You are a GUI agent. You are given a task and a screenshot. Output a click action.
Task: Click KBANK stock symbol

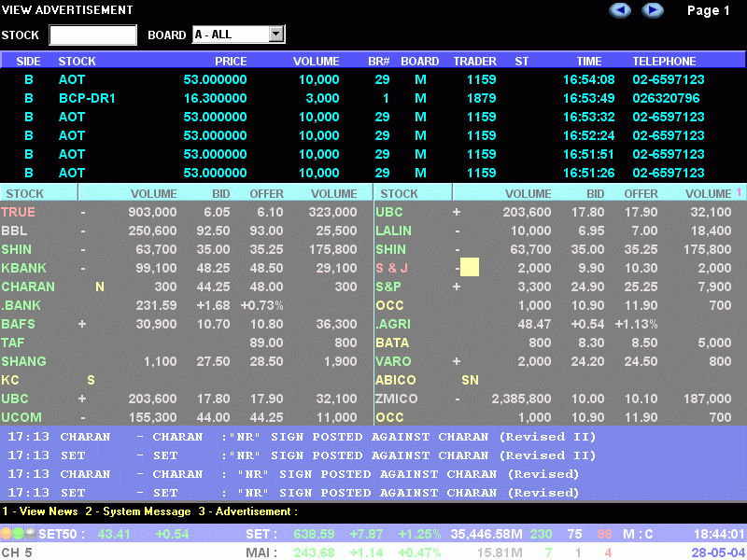point(23,268)
